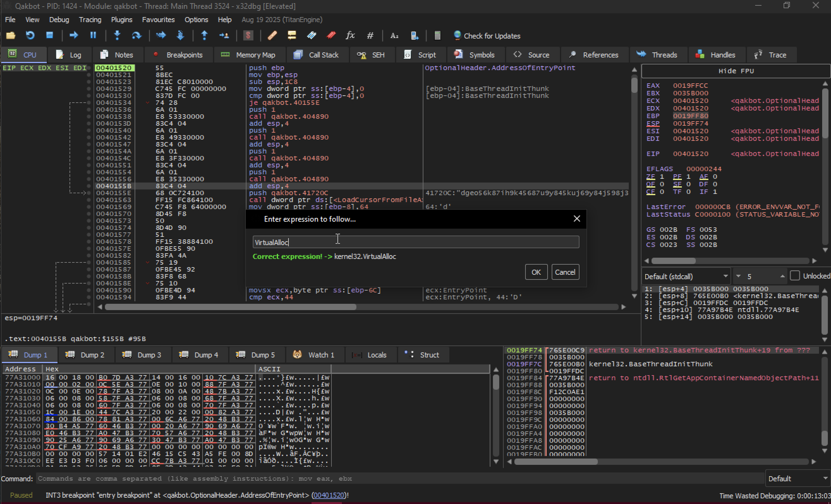Viewport: 831px width, 504px height.
Task: Click the Hide FPU button
Action: pos(736,71)
